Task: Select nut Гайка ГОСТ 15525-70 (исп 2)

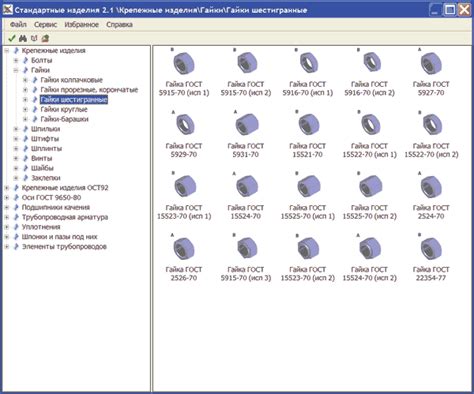Action: 369,196
